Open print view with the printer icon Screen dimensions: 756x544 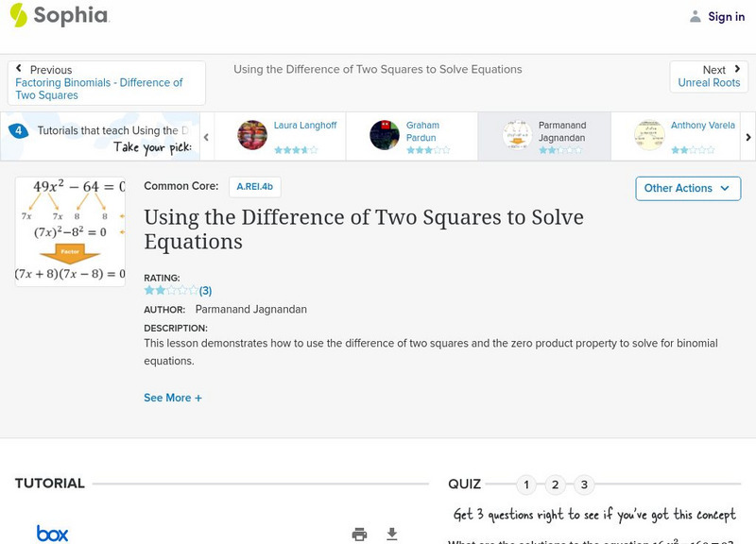click(359, 534)
